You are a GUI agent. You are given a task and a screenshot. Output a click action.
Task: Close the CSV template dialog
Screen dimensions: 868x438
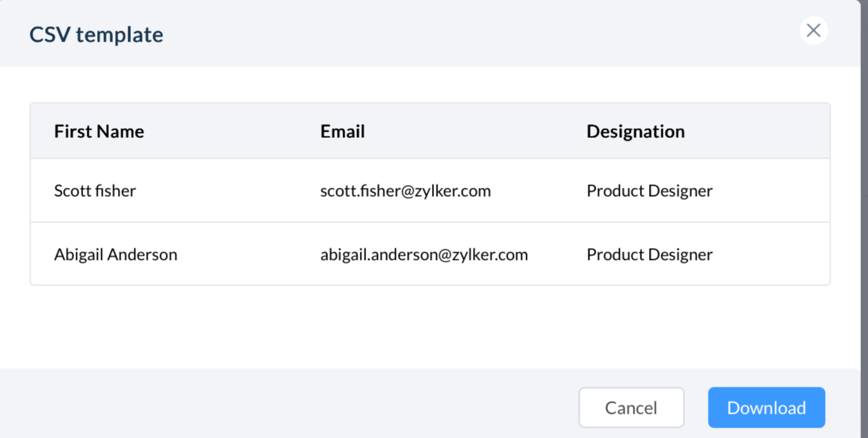pos(813,30)
